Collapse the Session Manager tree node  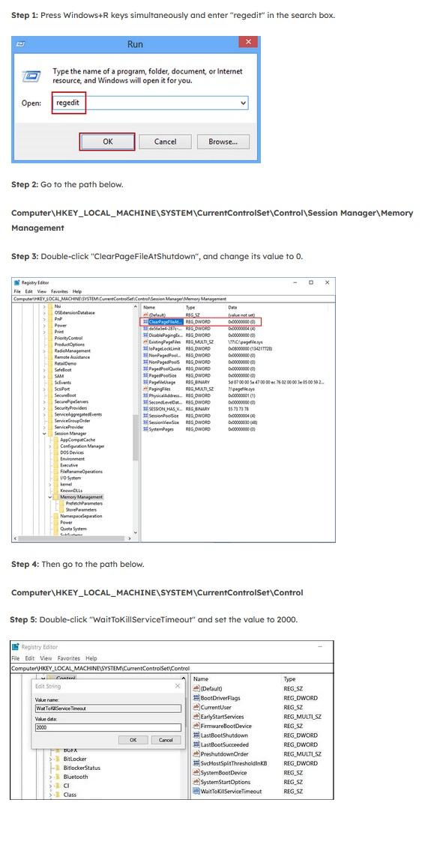click(43, 434)
